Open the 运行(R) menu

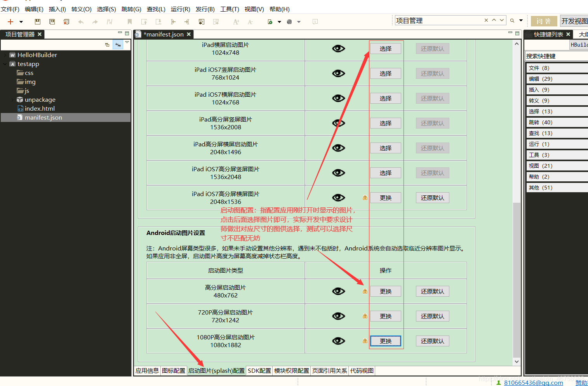click(x=180, y=9)
